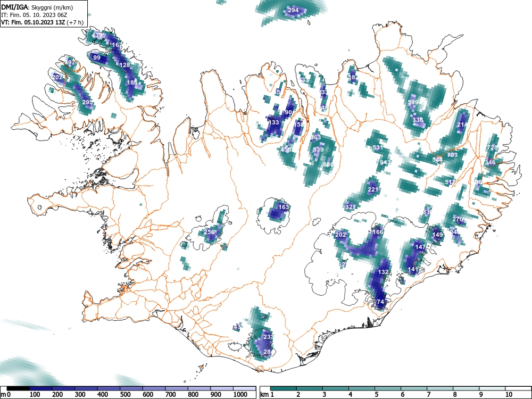This screenshot has height=399, width=532.
Task: Click the visibility value 128 on the map
Action: tap(125, 65)
